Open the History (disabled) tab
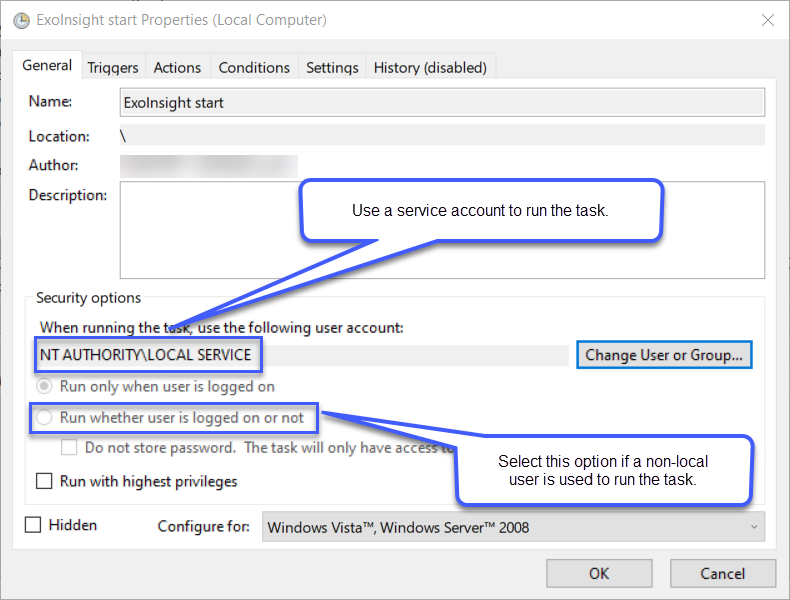This screenshot has height=600, width=790. click(430, 68)
